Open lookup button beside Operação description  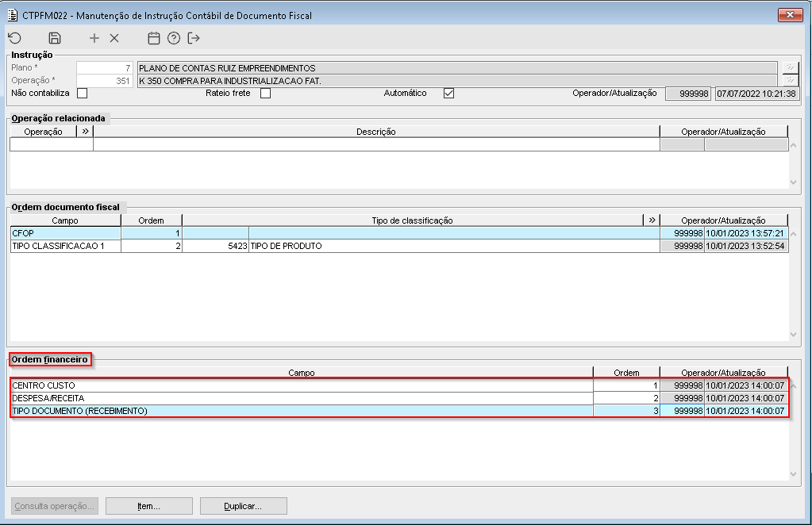791,81
